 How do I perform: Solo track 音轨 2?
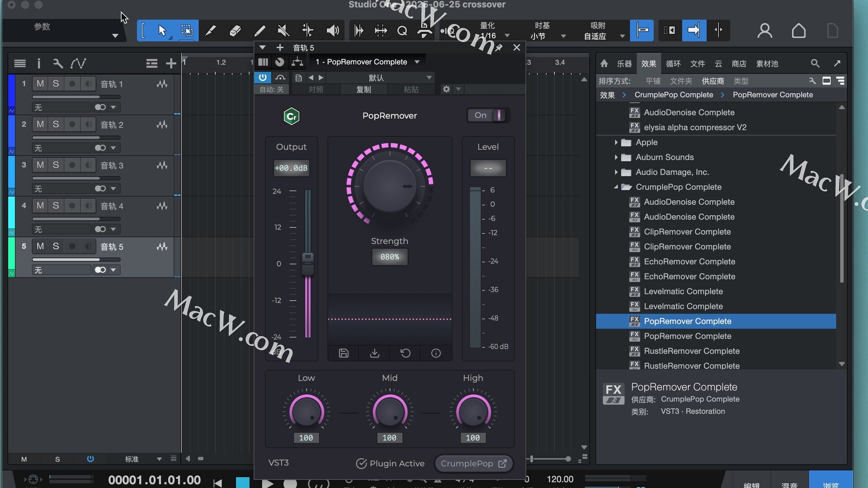(x=56, y=124)
